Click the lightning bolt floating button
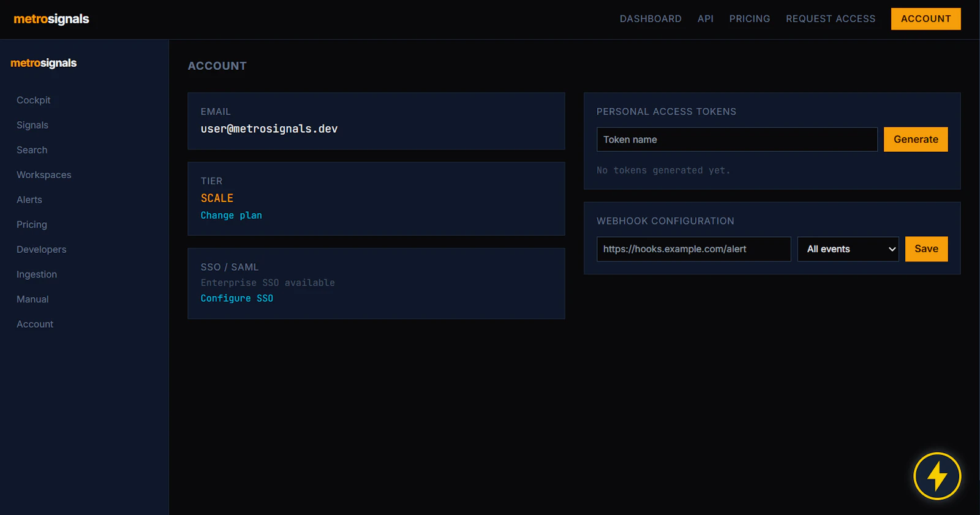 pyautogui.click(x=937, y=476)
